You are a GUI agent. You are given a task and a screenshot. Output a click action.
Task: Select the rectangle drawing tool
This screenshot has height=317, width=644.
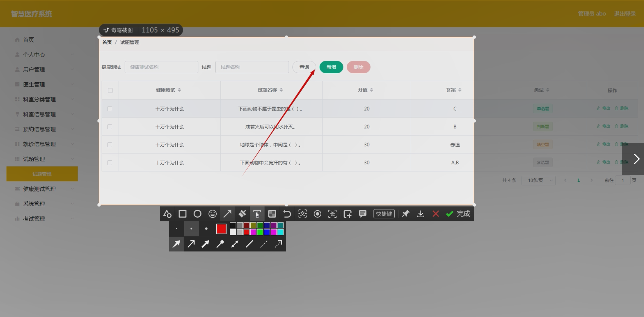point(182,214)
